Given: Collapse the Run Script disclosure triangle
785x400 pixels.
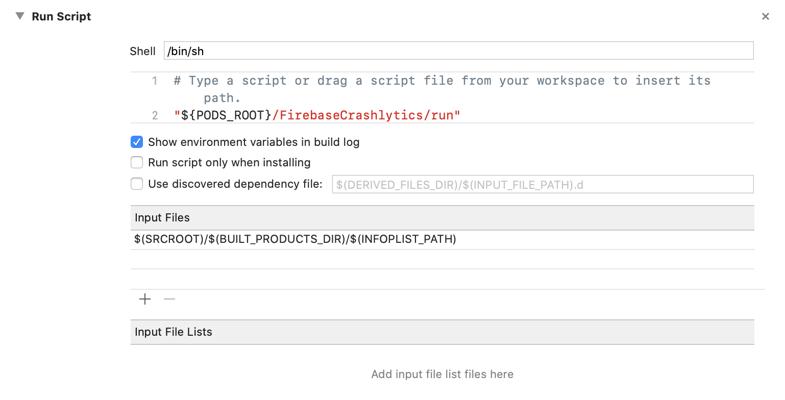Looking at the screenshot, I should click(x=19, y=16).
